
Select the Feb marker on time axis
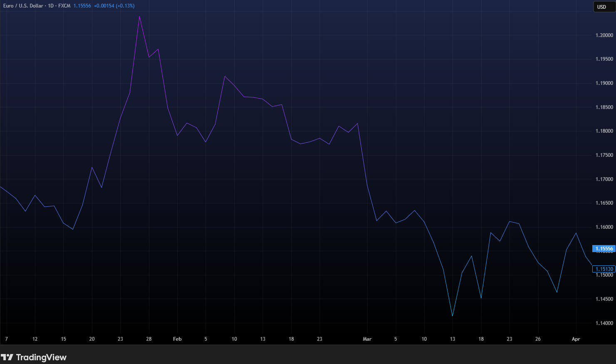[x=177, y=339]
